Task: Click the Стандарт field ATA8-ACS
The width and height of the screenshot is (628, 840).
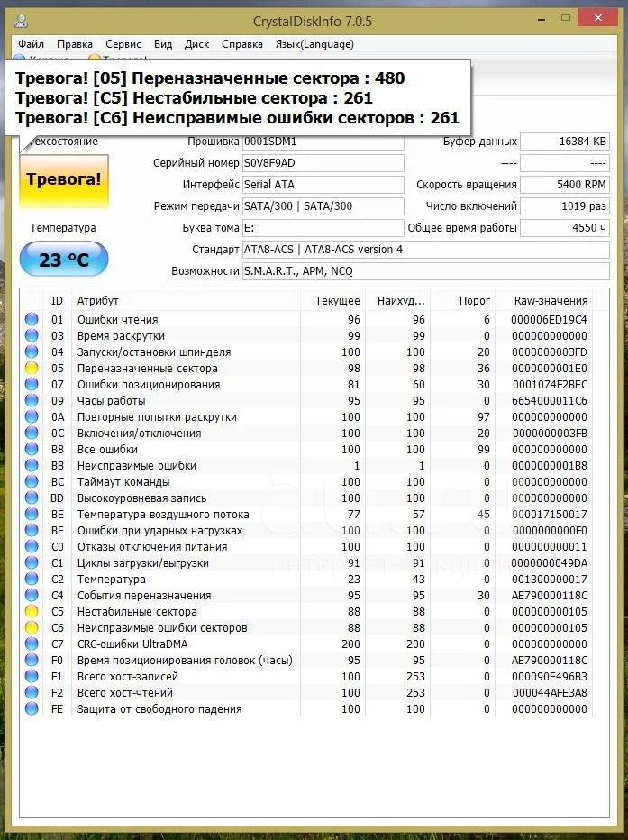Action: click(426, 249)
